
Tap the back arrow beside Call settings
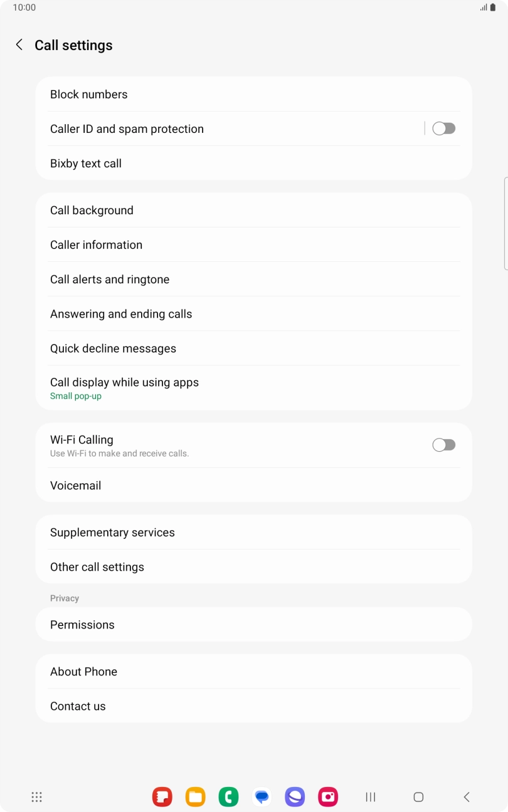[19, 44]
